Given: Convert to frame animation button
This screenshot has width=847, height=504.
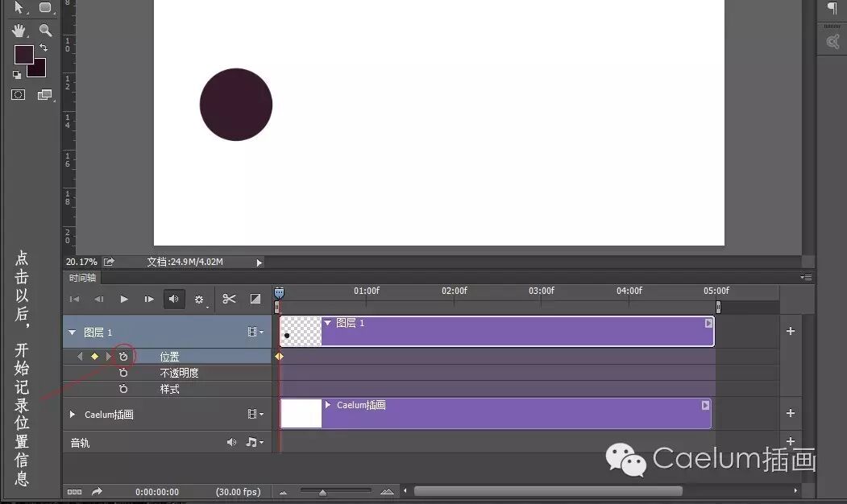Looking at the screenshot, I should point(74,492).
